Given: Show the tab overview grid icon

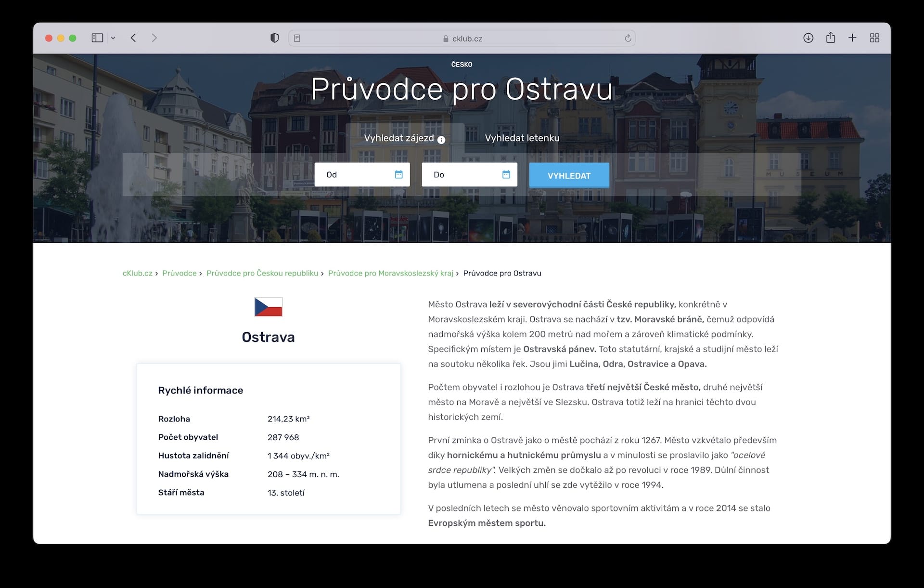Looking at the screenshot, I should tap(874, 38).
